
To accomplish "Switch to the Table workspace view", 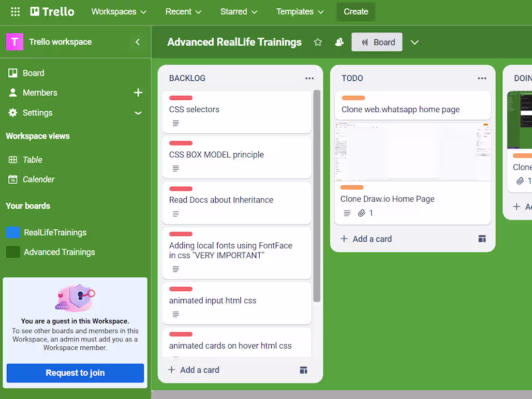I will [x=32, y=160].
